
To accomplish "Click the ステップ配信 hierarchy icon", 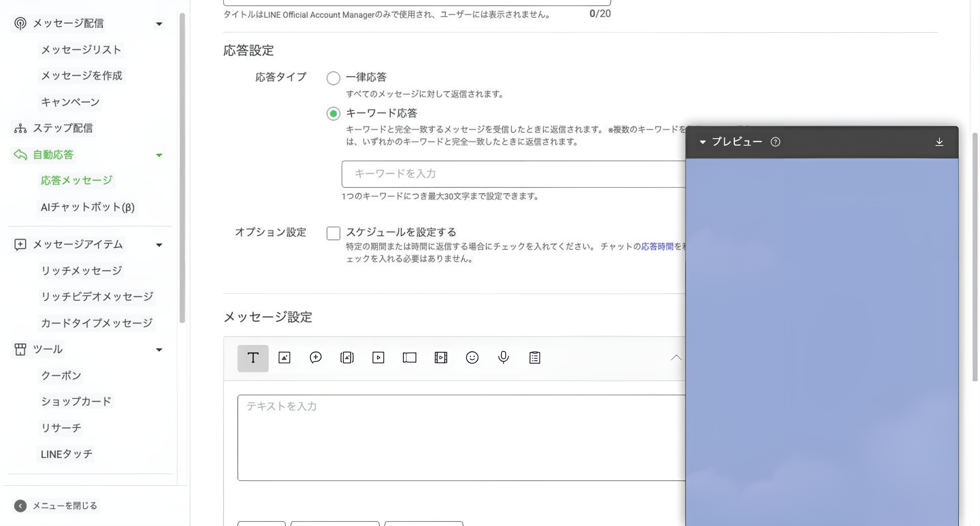I will [20, 128].
